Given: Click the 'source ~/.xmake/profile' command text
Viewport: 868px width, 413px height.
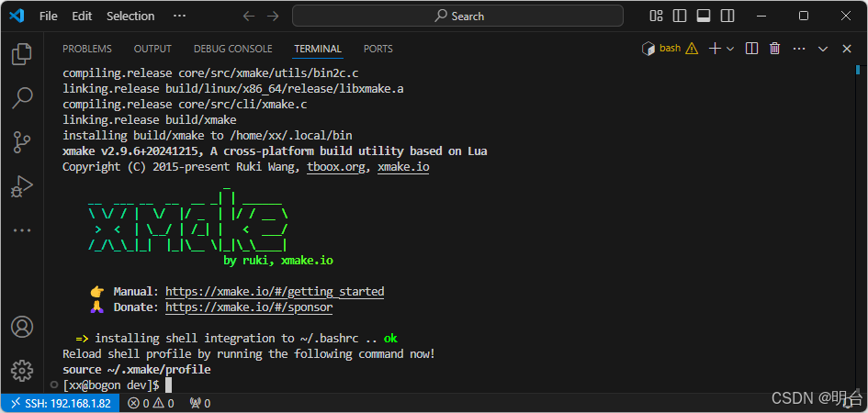Looking at the screenshot, I should click(x=137, y=369).
